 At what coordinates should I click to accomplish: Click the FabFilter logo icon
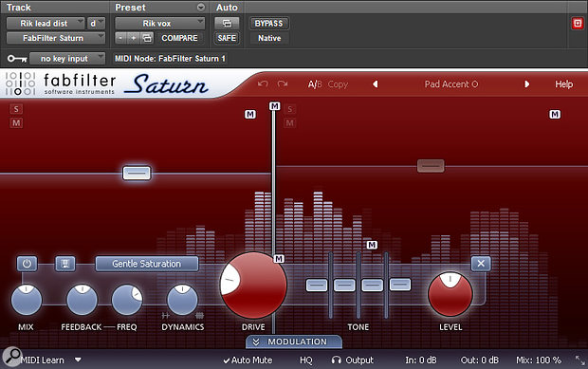pos(20,83)
